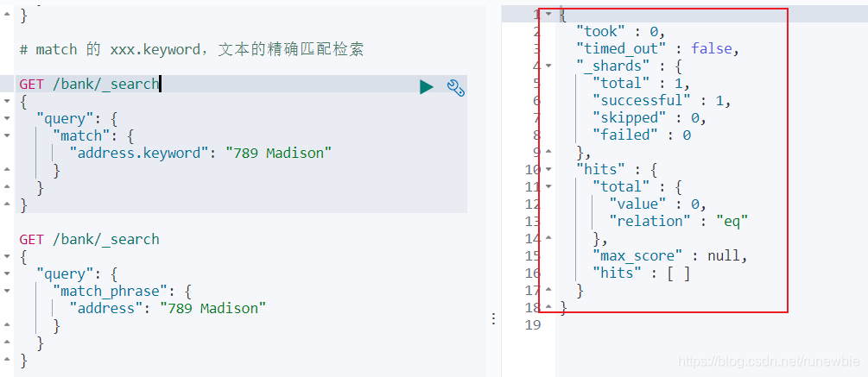Click fold end marker on response line 14
The height and width of the screenshot is (377, 868).
pyautogui.click(x=548, y=238)
